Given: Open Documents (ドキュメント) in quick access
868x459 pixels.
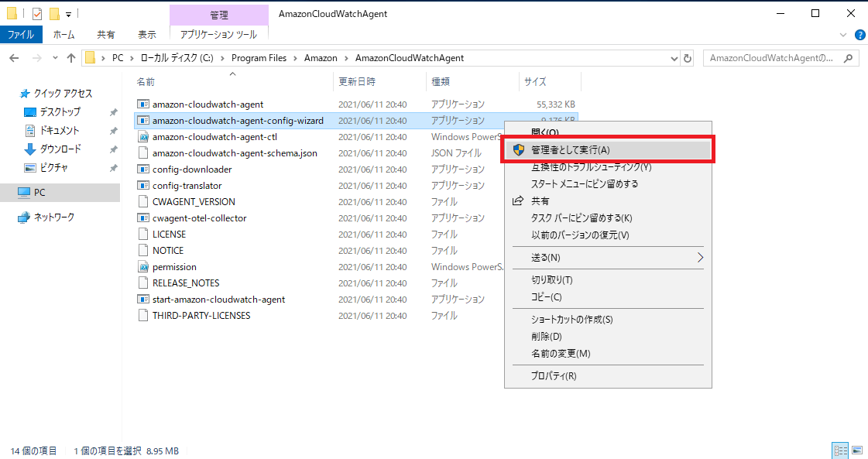Looking at the screenshot, I should pos(59,131).
